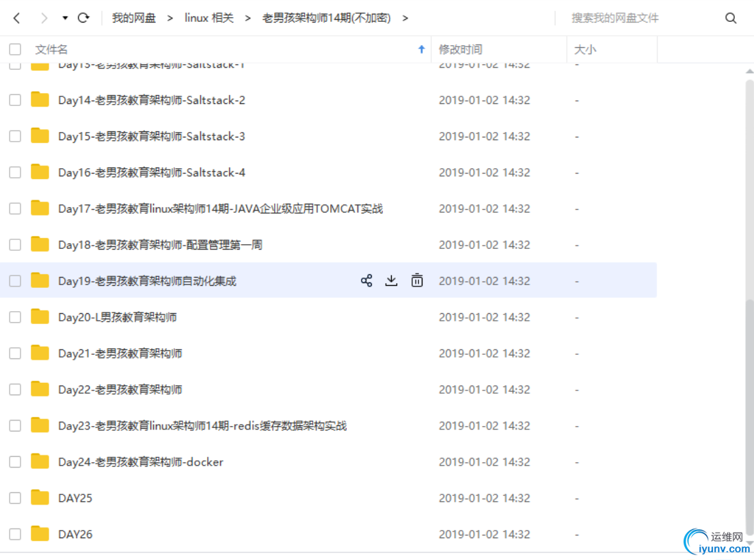Select checkbox for Day14 Saltstack-2 folder
Viewport: 754px width, 560px height.
tap(16, 100)
